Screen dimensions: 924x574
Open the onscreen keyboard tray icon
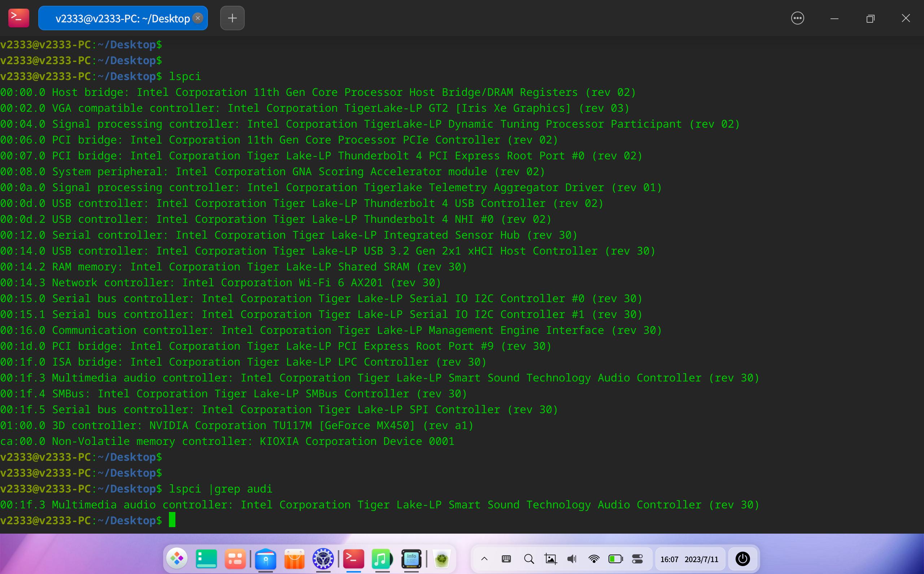(506, 558)
